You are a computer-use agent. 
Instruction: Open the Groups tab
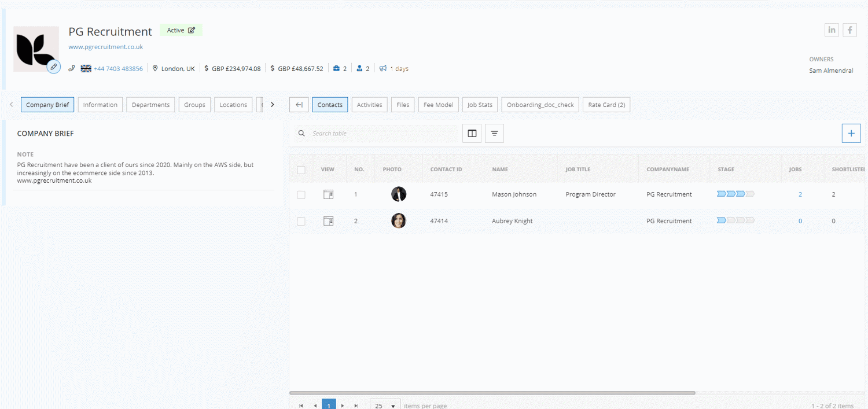194,105
